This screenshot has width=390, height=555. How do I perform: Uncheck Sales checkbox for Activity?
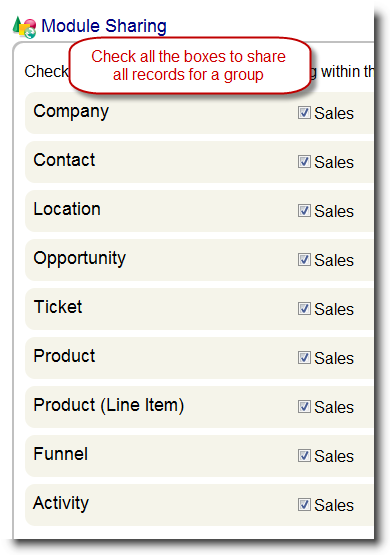click(x=304, y=504)
